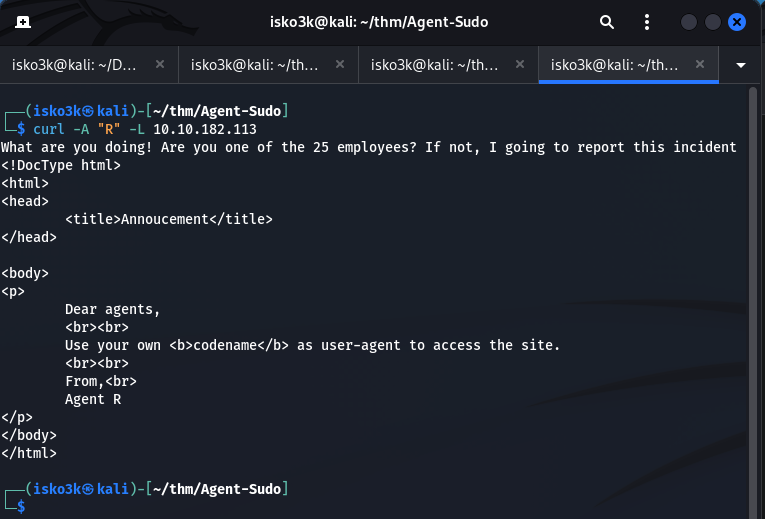Click the Annoucement title tag line
765x519 pixels.
[x=168, y=219]
